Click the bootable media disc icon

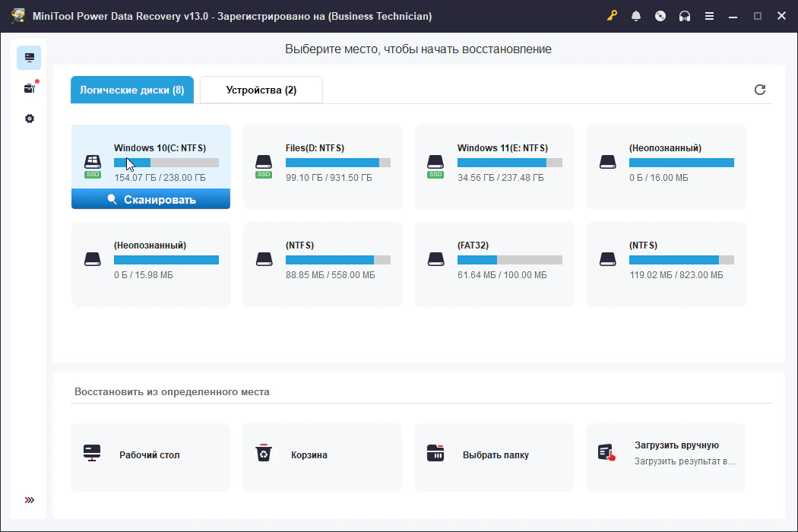click(x=660, y=16)
